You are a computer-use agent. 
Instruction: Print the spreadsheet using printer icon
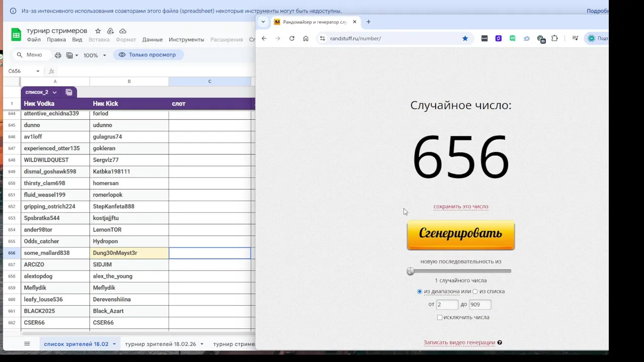[58, 55]
